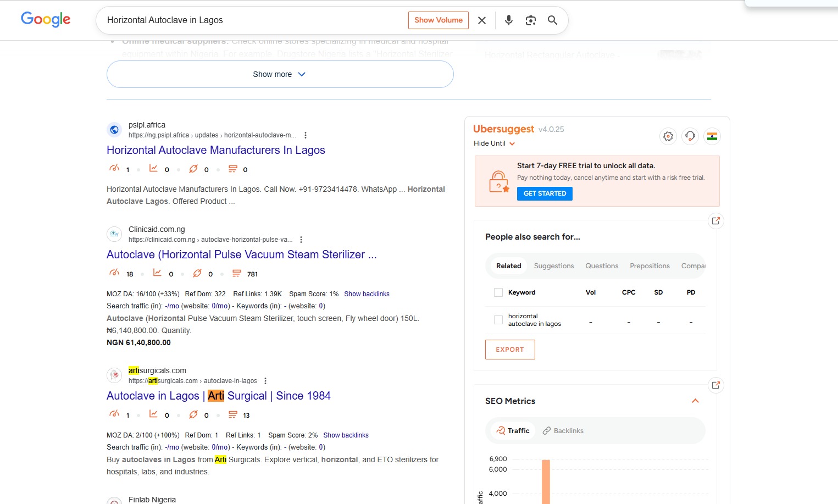
Task: Click the orange traffic bar in the chart
Action: point(546,481)
